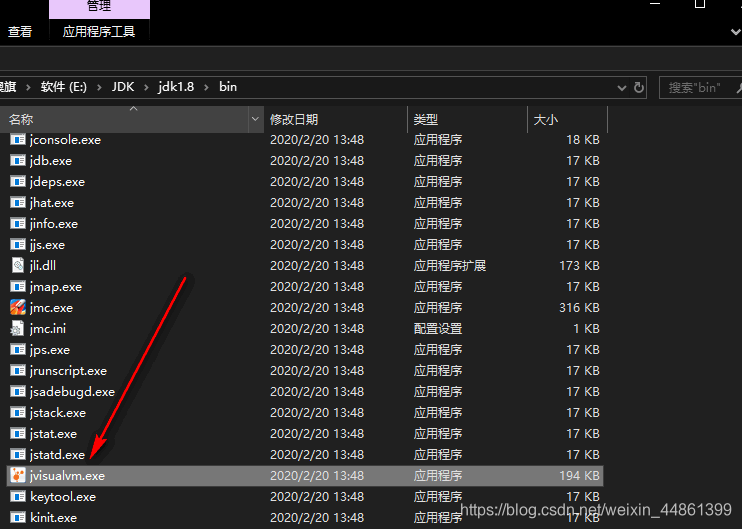Select the jvisualvm.exe file name

coord(67,476)
